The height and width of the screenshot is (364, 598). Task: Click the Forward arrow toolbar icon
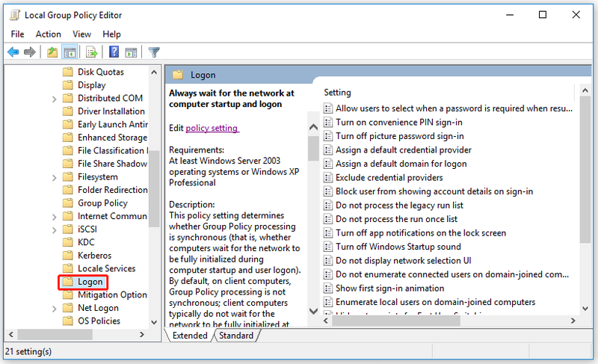(x=29, y=52)
